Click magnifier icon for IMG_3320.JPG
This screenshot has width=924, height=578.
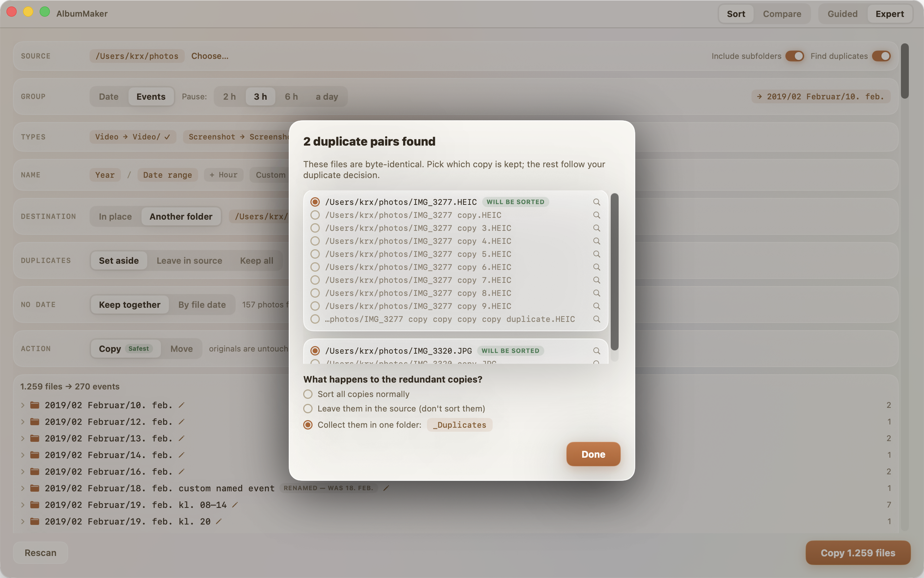click(x=596, y=350)
